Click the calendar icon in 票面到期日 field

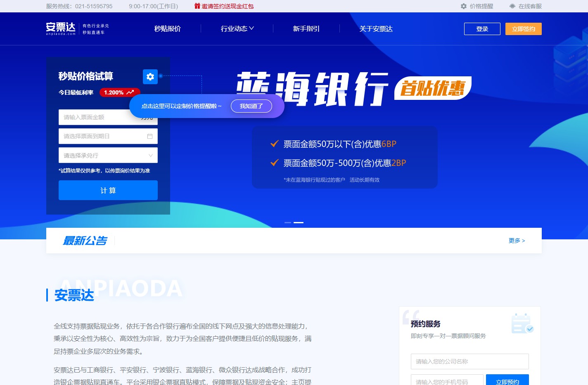150,136
